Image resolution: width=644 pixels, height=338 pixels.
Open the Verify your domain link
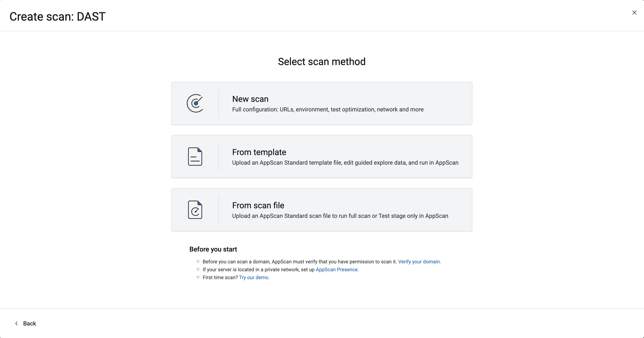(419, 262)
